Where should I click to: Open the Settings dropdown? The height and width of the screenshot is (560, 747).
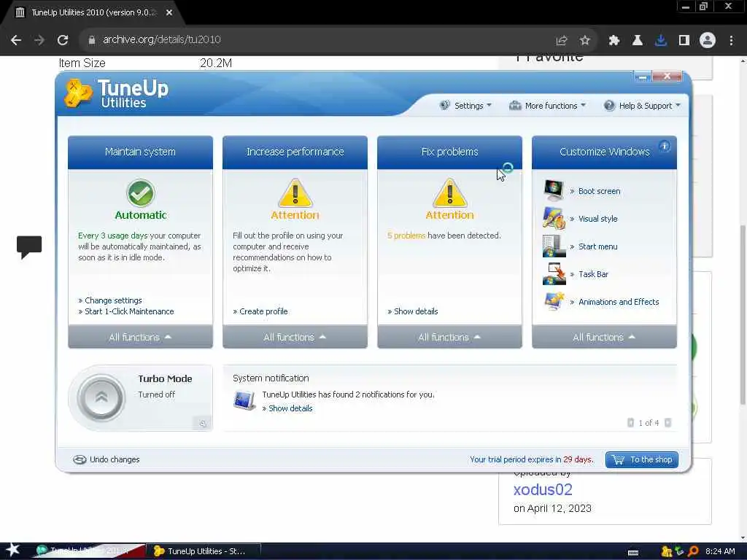(x=465, y=106)
